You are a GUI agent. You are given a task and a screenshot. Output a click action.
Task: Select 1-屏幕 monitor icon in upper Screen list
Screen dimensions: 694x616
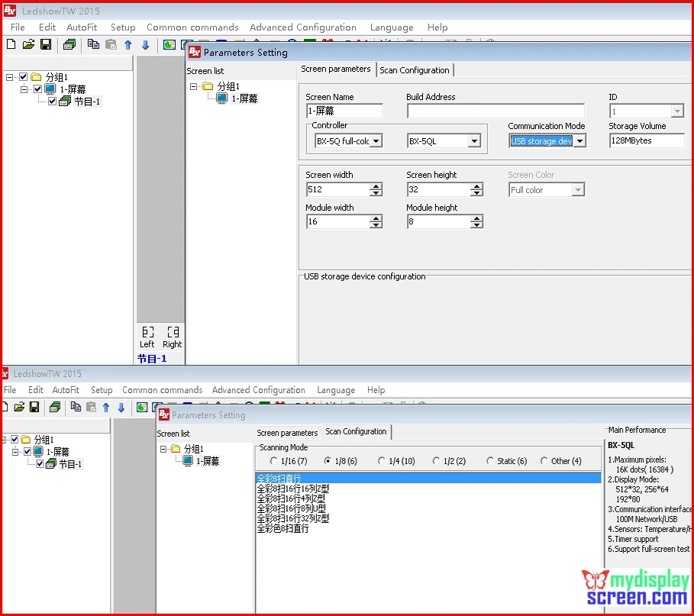(221, 98)
